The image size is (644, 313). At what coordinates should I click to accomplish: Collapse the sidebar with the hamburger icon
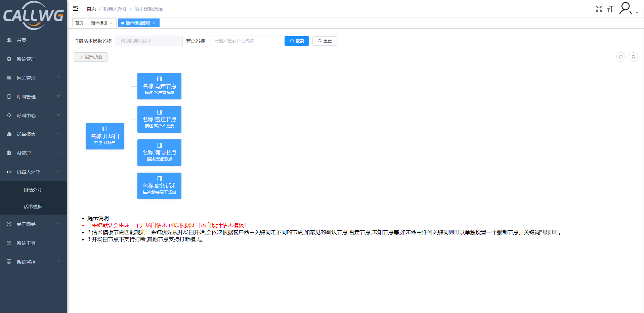76,9
